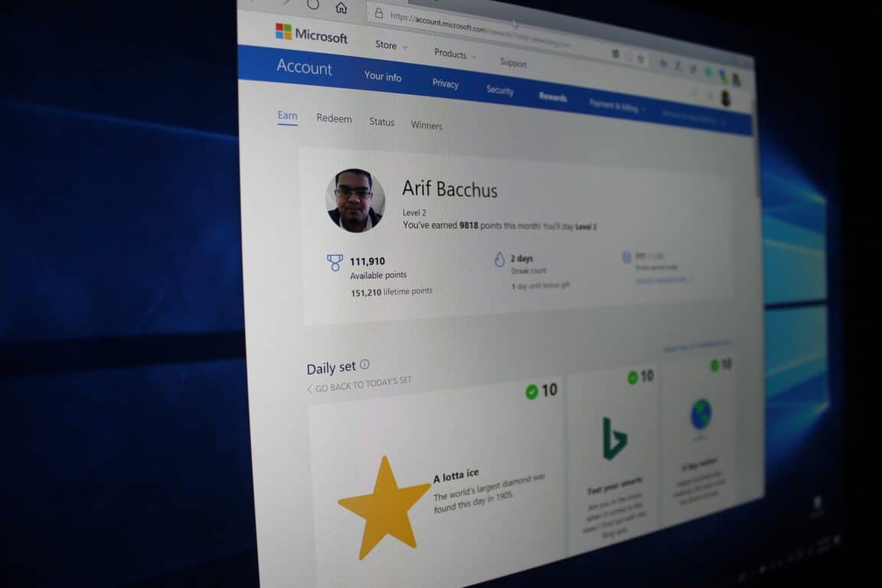Click the 2 days streak count
This screenshot has width=882, height=588.
click(x=521, y=258)
